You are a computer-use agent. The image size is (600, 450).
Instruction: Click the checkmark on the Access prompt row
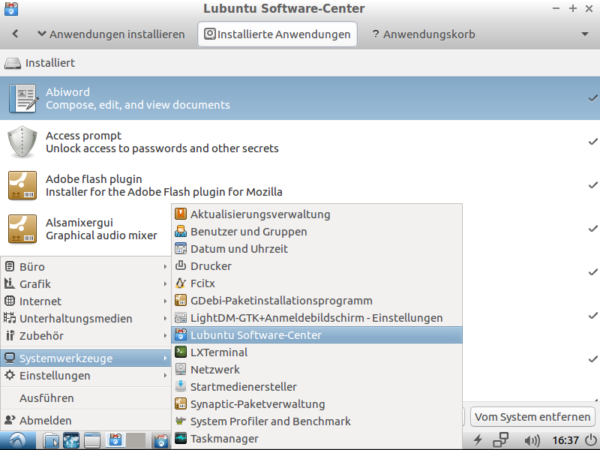(593, 142)
